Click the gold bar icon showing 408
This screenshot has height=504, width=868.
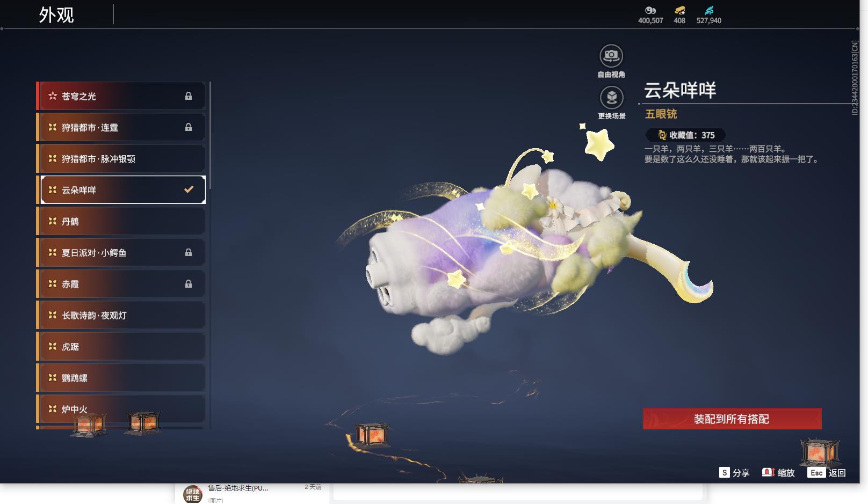pos(678,10)
